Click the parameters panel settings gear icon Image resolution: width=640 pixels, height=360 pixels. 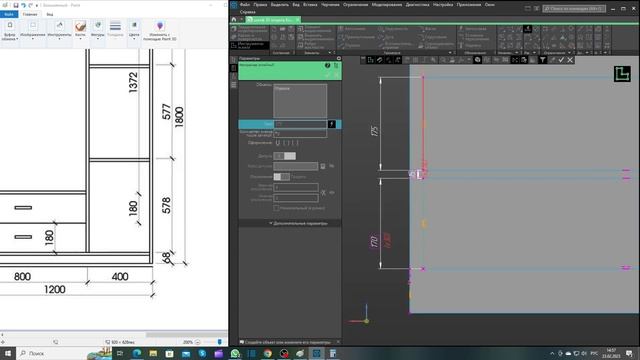(338, 58)
